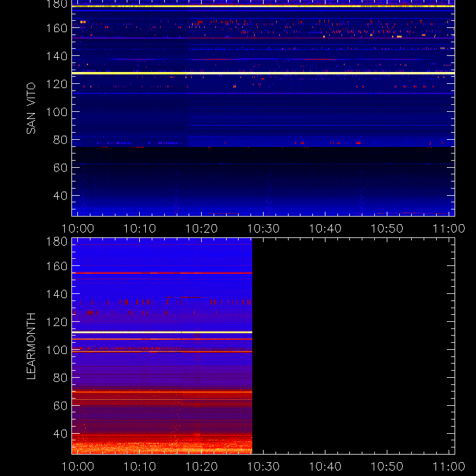Click 10:20 below the San Vito plot
476x476 pixels.
(x=202, y=228)
